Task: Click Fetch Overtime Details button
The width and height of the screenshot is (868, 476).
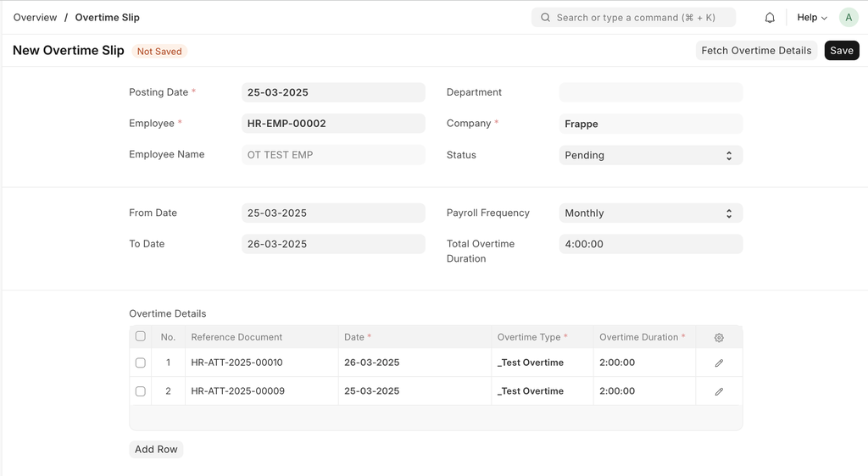Action: pos(756,51)
